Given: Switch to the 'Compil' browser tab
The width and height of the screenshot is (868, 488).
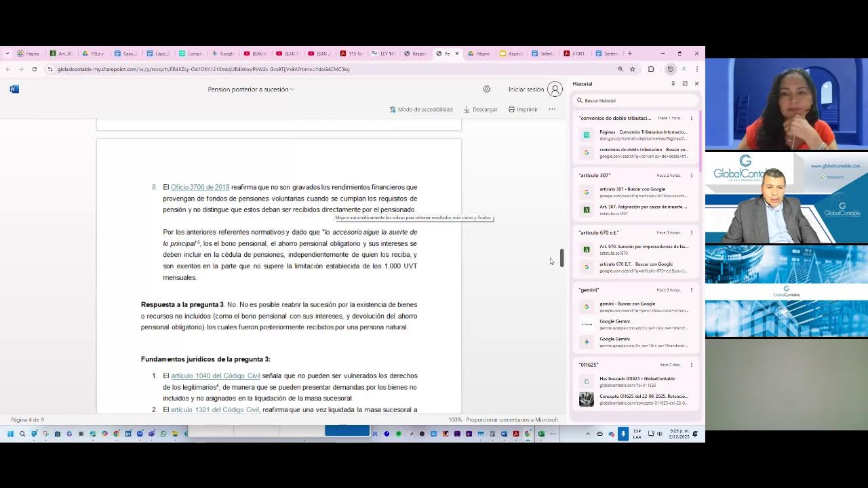Looking at the screenshot, I should coord(191,54).
